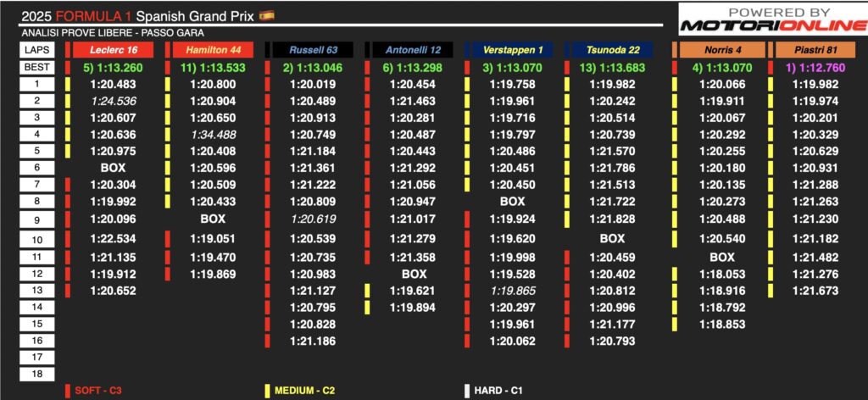This screenshot has height=400, width=868.
Task: Select the Russell 63 driver header
Action: [x=314, y=50]
